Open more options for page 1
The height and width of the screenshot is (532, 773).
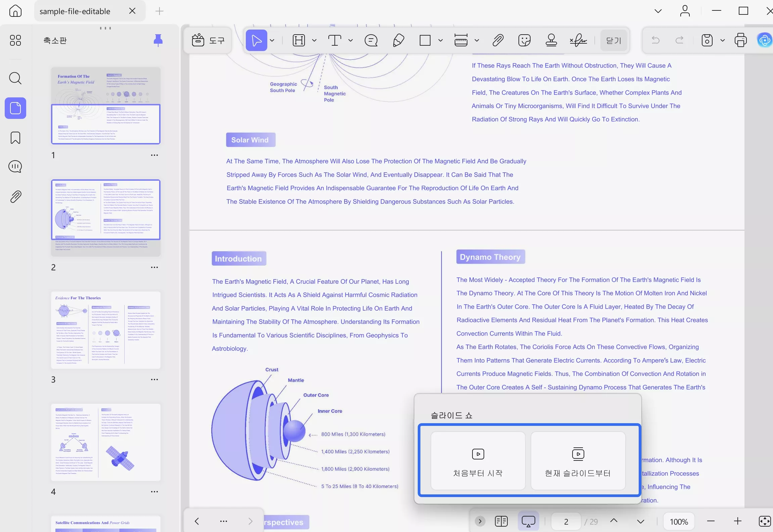154,155
